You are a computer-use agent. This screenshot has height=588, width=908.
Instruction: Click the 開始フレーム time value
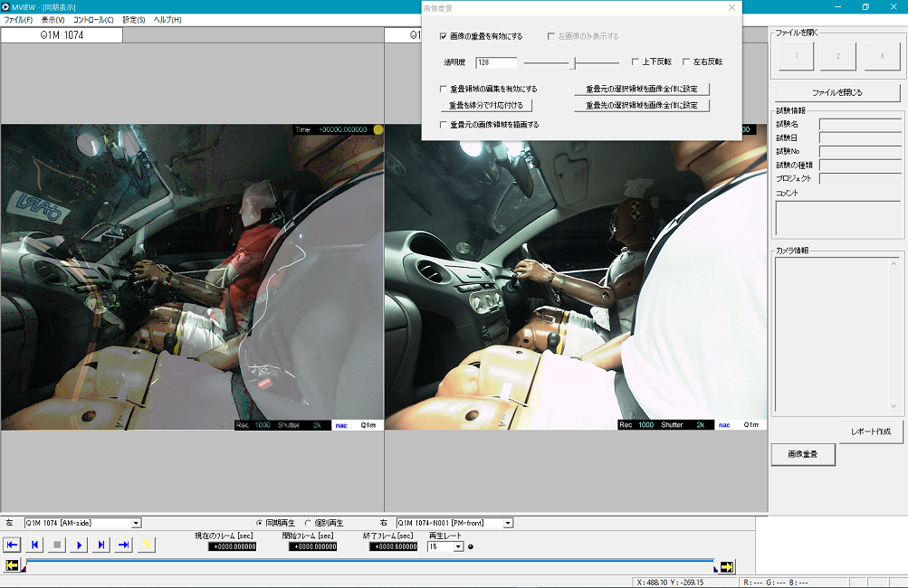point(312,547)
